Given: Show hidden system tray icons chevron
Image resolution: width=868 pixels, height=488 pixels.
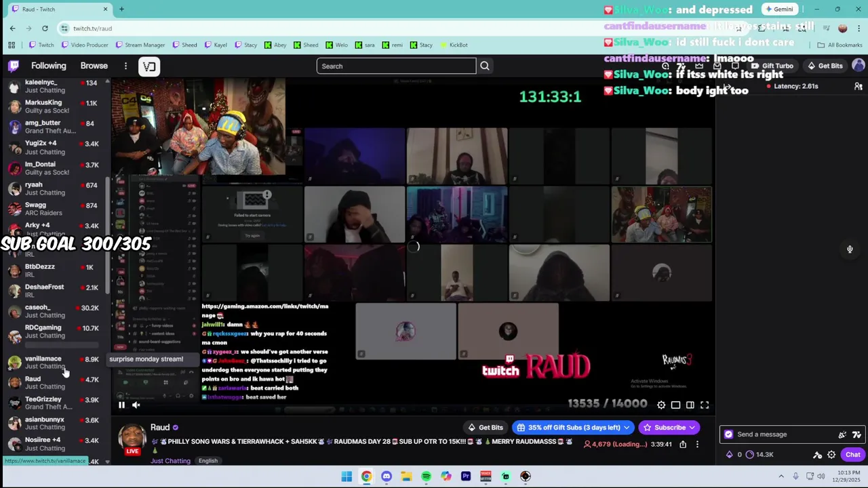Looking at the screenshot, I should point(781,476).
